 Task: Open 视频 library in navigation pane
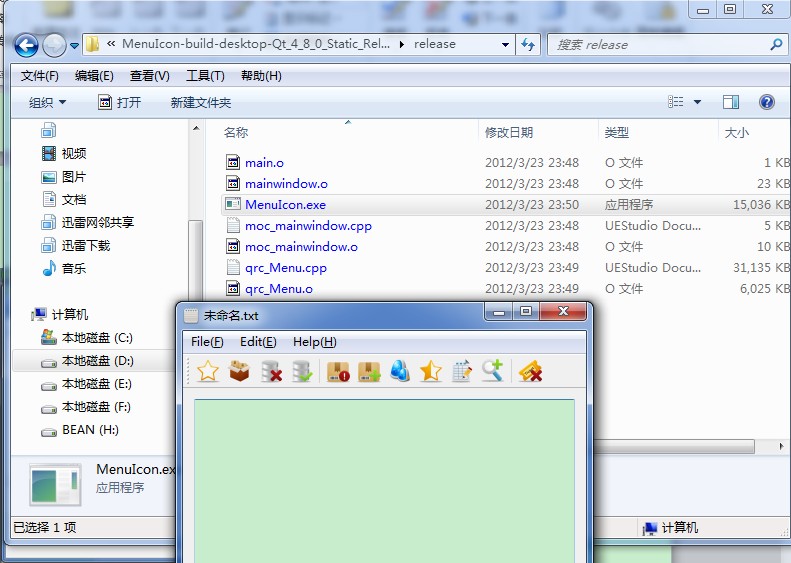click(74, 153)
